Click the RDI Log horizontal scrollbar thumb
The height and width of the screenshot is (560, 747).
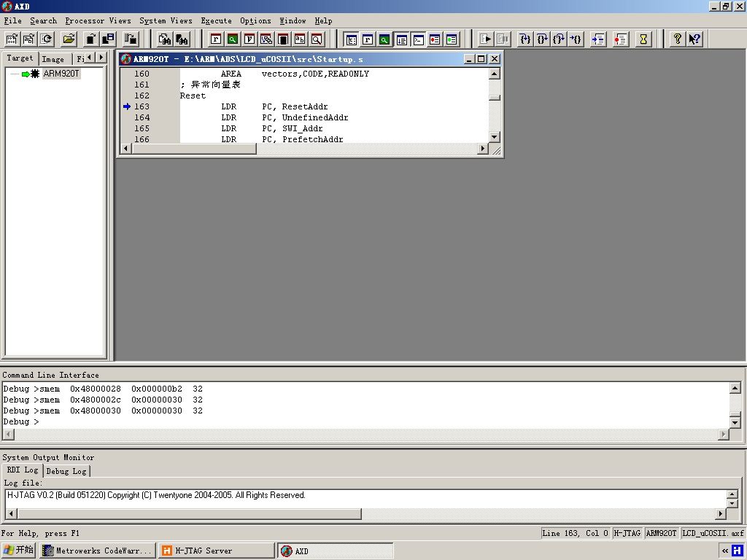pyautogui.click(x=189, y=514)
